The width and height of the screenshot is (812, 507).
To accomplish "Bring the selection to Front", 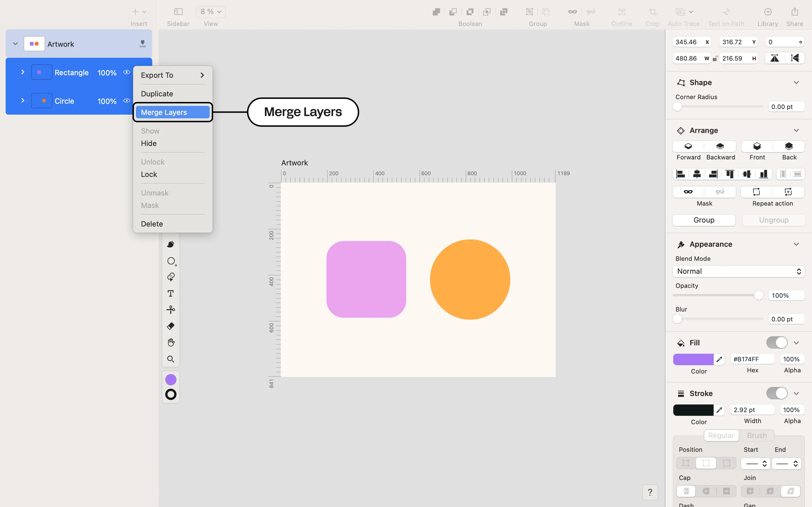I will pyautogui.click(x=757, y=146).
